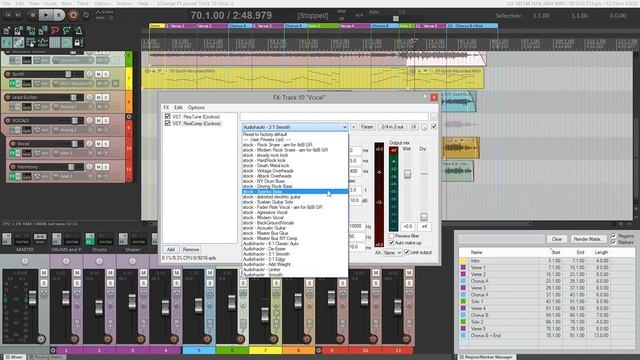This screenshot has height=360, width=640.
Task: Mute the Synth track
Action: (x=98, y=74)
